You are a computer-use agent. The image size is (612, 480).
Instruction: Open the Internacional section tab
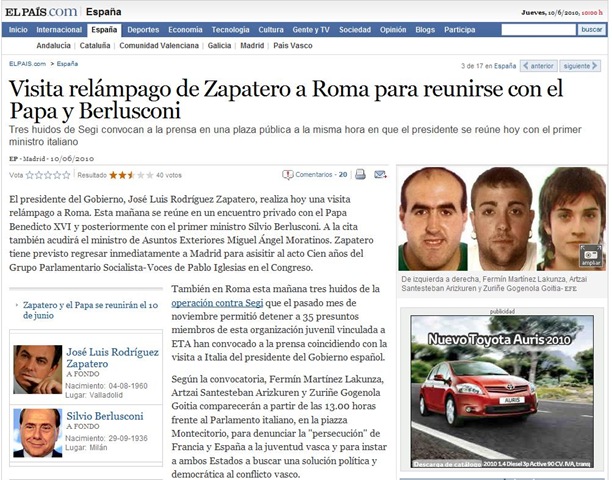pos(59,30)
